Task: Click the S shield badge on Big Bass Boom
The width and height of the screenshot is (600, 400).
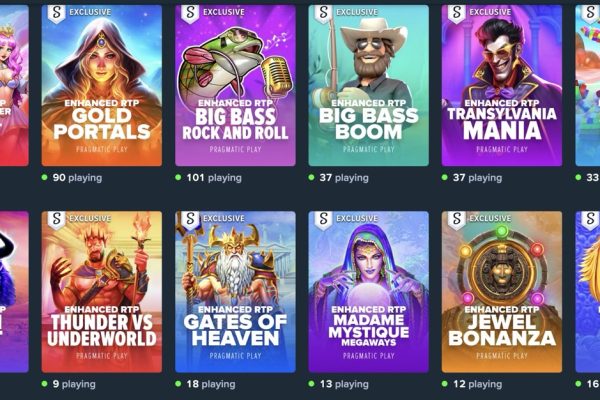Action: tap(323, 13)
